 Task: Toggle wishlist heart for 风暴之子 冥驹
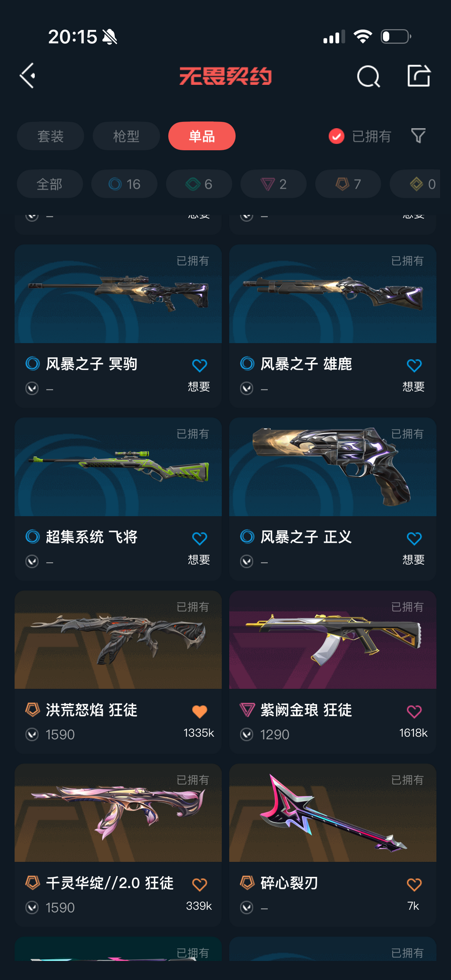[x=200, y=366]
